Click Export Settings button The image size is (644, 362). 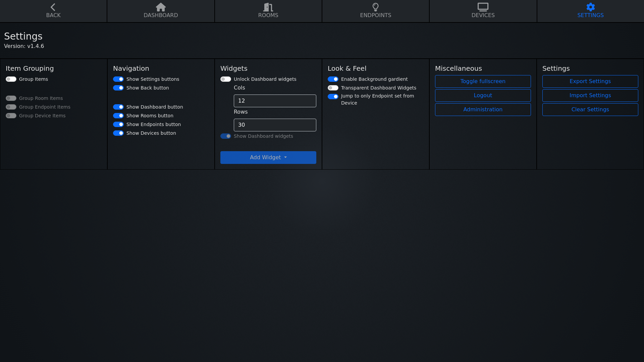tap(590, 81)
